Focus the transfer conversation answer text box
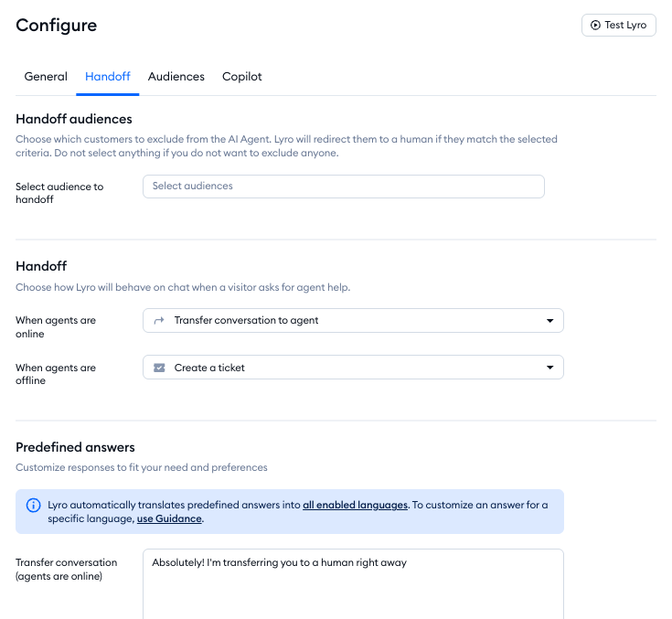The image size is (672, 619). (x=353, y=583)
